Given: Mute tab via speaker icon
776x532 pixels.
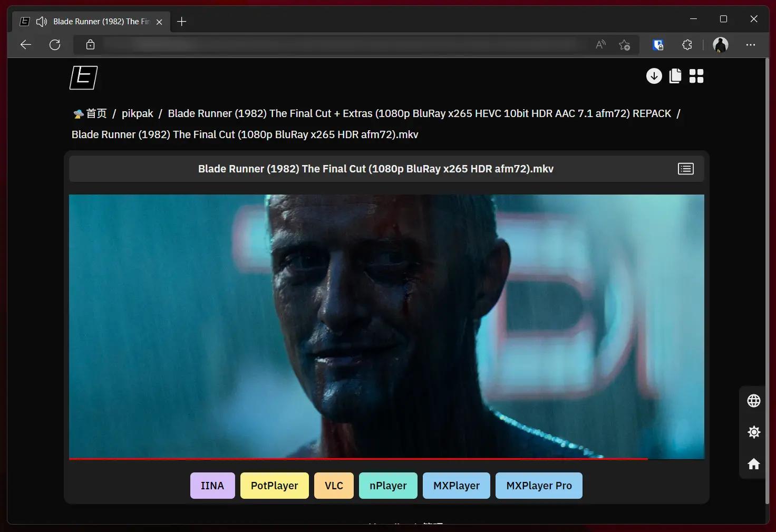Looking at the screenshot, I should click(42, 22).
